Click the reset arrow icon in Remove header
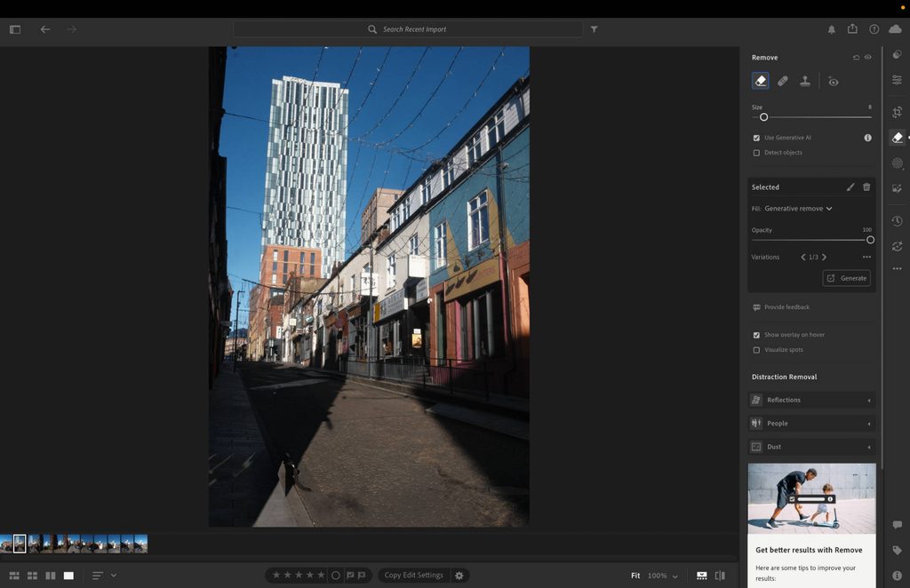The width and height of the screenshot is (910, 588). (x=856, y=58)
